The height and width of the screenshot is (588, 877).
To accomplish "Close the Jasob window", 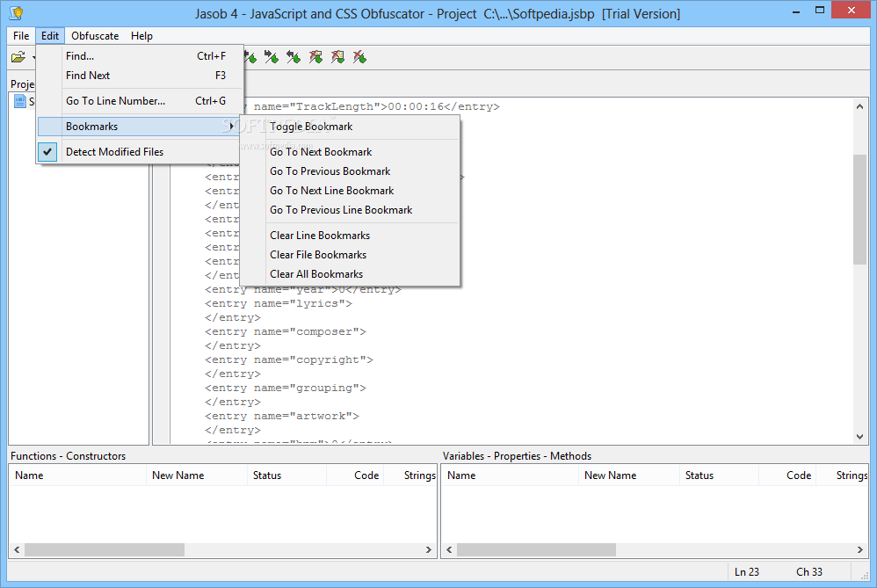I will pyautogui.click(x=852, y=10).
